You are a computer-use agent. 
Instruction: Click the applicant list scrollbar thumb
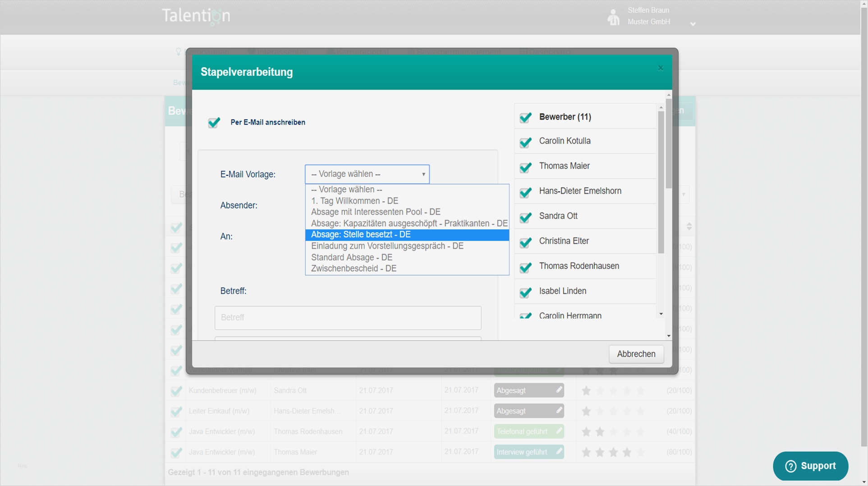click(661, 182)
